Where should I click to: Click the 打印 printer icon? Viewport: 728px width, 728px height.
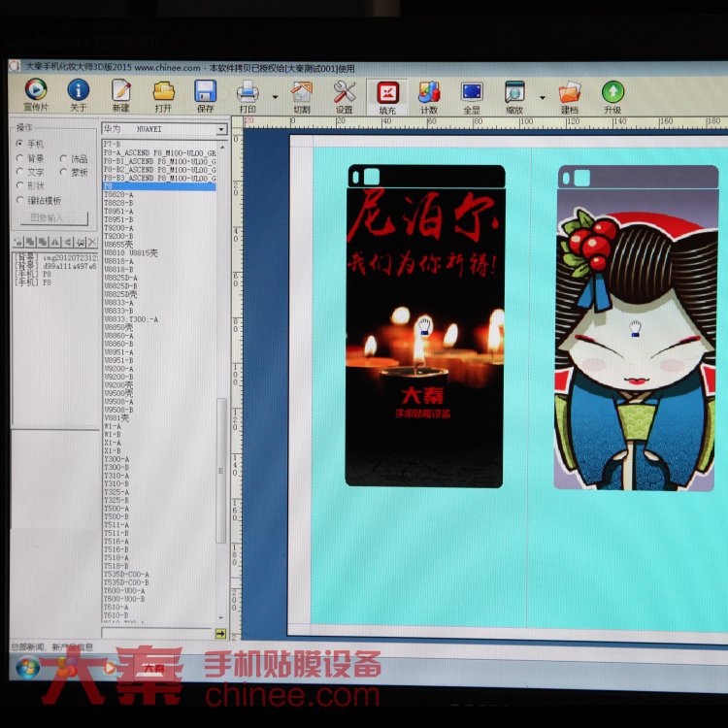[x=248, y=91]
